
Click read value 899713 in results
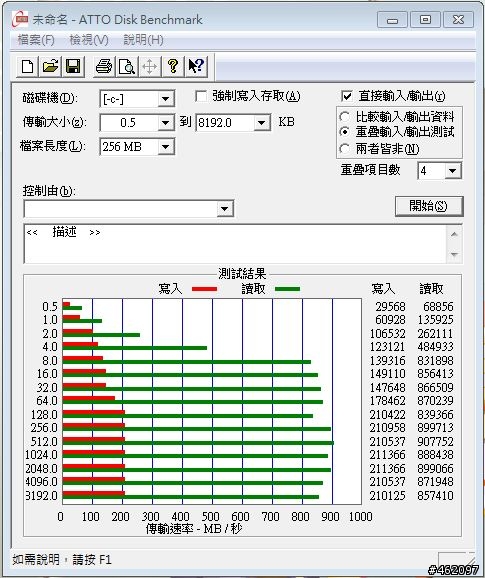(x=435, y=428)
